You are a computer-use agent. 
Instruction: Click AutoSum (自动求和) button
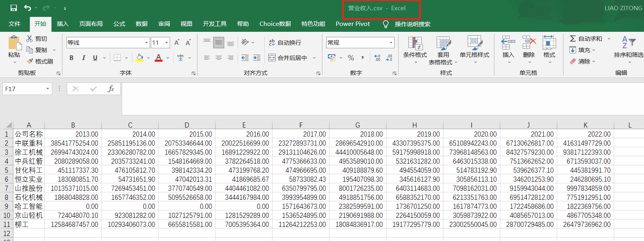click(x=585, y=38)
